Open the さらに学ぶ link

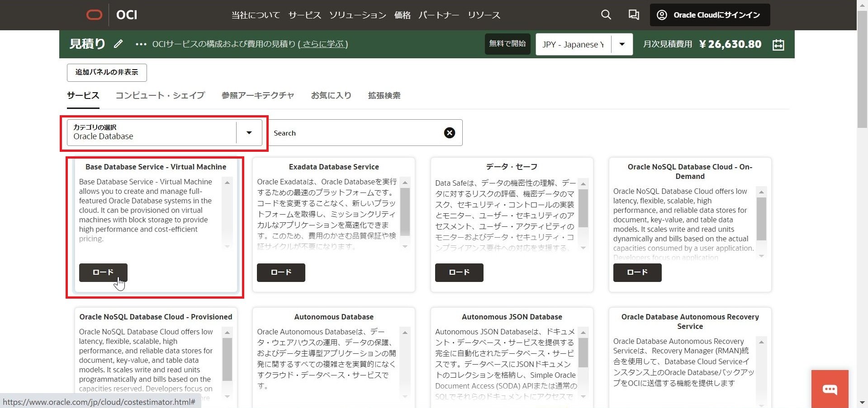(x=323, y=44)
